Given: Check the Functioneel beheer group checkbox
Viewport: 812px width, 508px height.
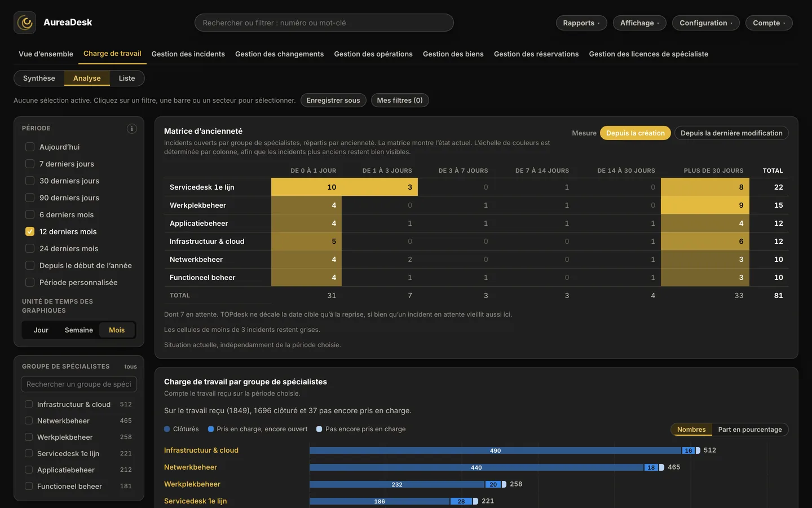Looking at the screenshot, I should pos(29,486).
